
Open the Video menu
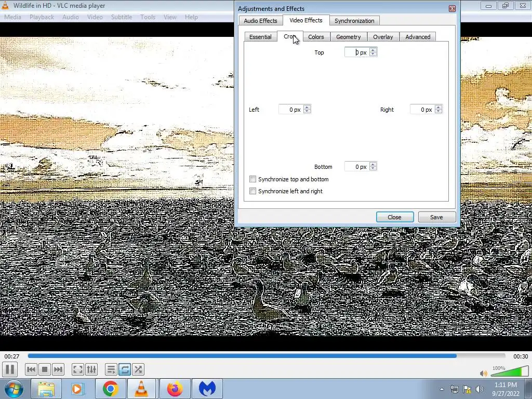click(x=95, y=17)
